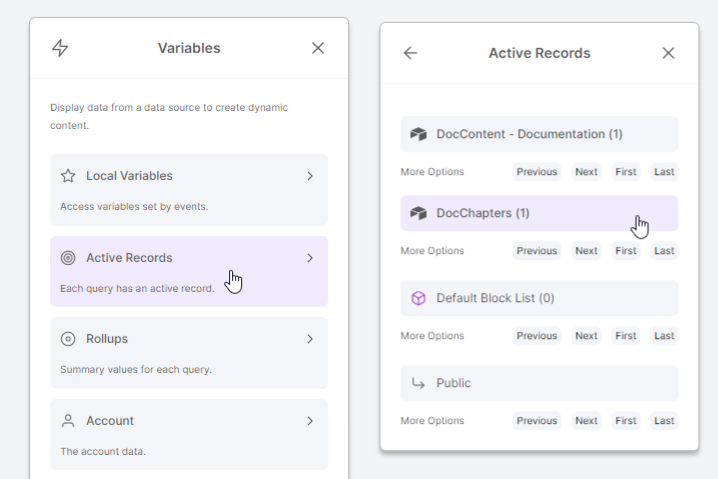Image resolution: width=718 pixels, height=479 pixels.
Task: Close the Variables panel
Action: pyautogui.click(x=318, y=48)
